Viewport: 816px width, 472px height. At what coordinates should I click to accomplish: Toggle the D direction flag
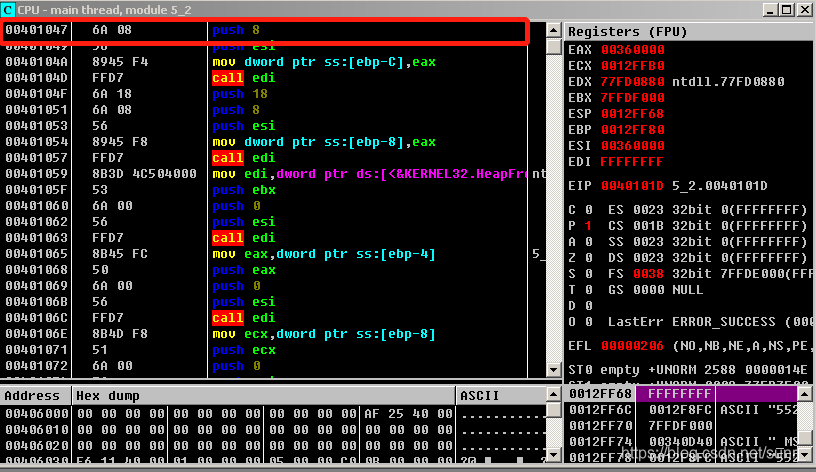pyautogui.click(x=588, y=306)
